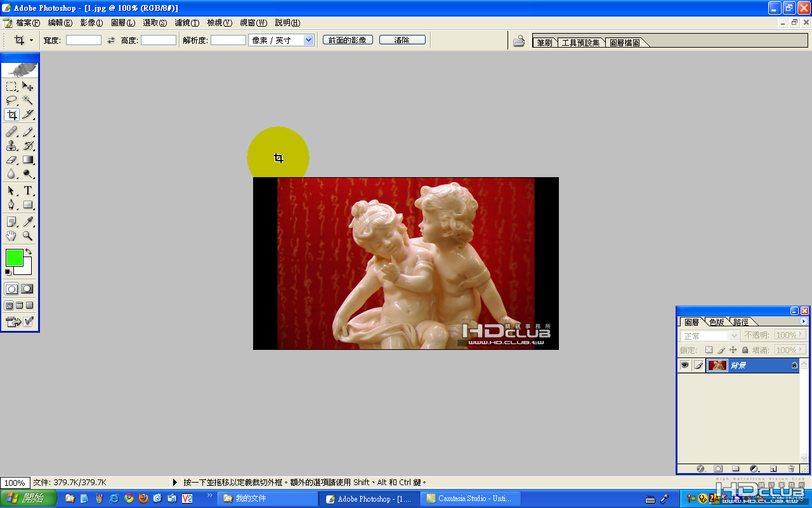812x508 pixels.
Task: Select the Eyedropper tool
Action: (x=28, y=222)
